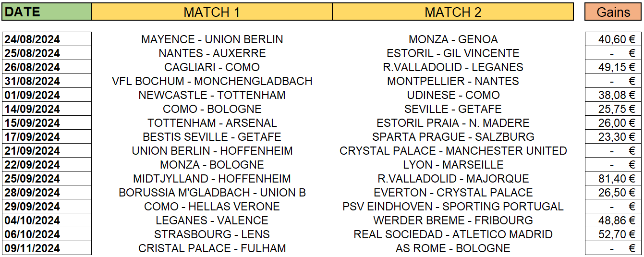This screenshot has height=257, width=644.
Task: Select the MONZA - GENOA match cell
Action: pos(453,39)
